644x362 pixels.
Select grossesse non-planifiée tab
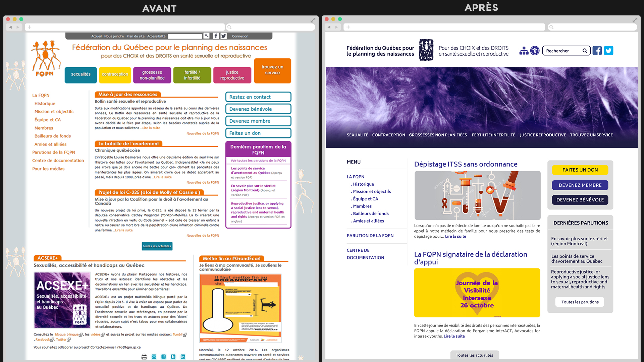(x=152, y=75)
